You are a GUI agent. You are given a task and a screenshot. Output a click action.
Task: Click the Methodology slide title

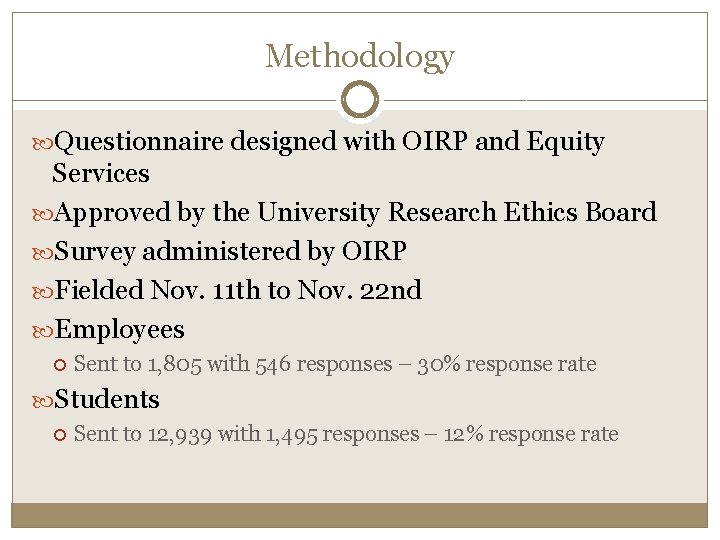pyautogui.click(x=360, y=56)
